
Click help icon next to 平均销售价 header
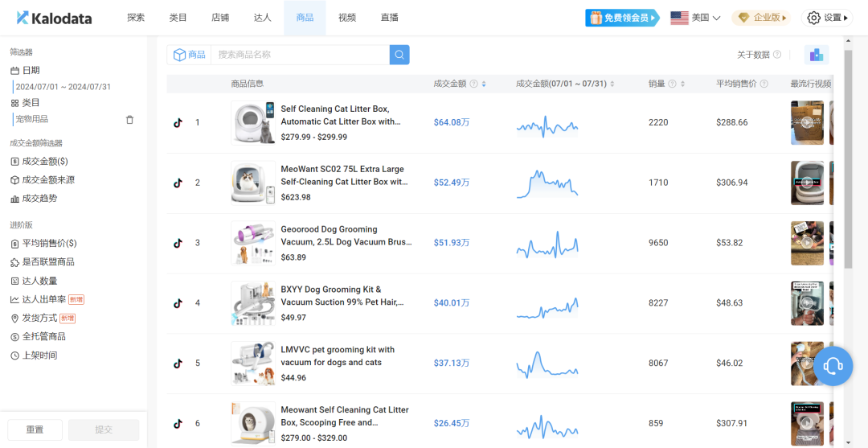[764, 84]
